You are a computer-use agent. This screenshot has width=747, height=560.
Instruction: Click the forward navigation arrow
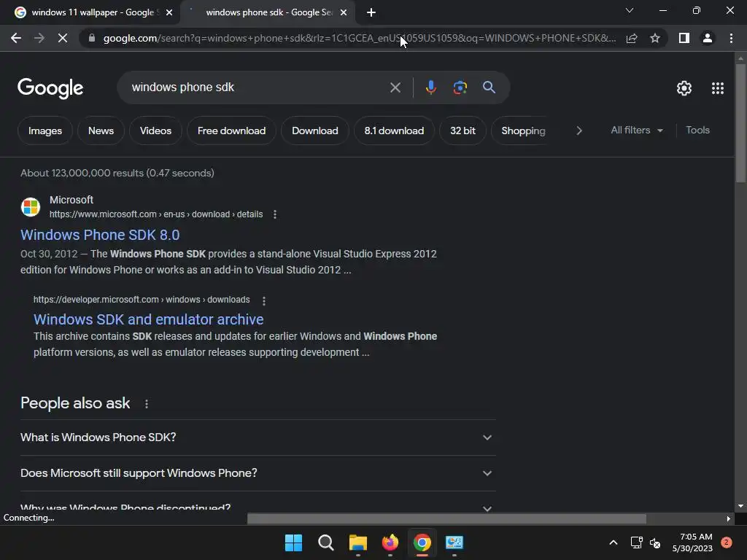tap(39, 38)
